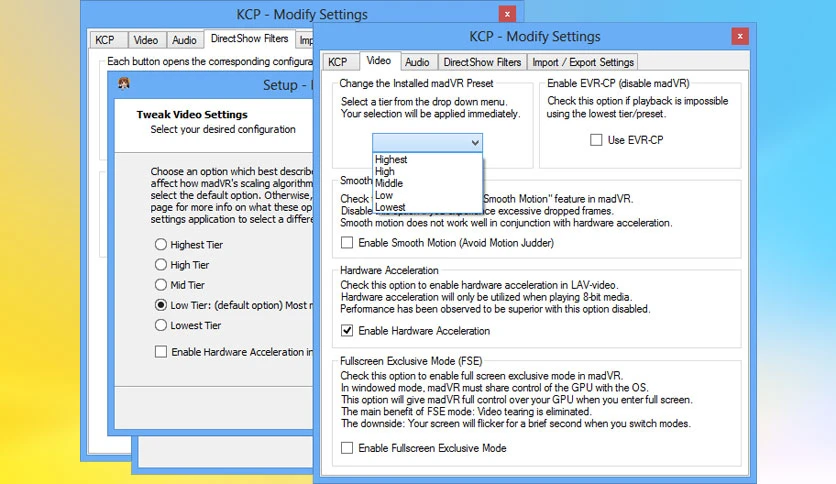Select DirectShow Filters tab in back window
The height and width of the screenshot is (484, 836).
pos(249,38)
